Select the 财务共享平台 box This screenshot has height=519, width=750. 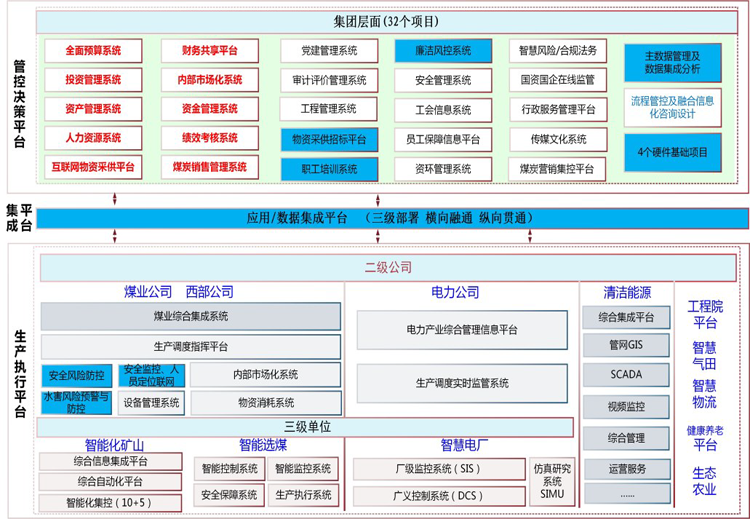(x=209, y=50)
